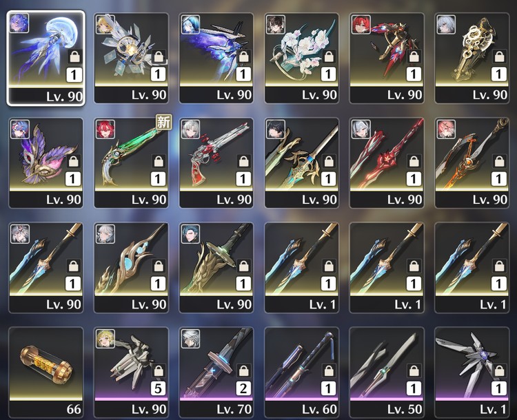Select the blue jellyfish weapon card
517x420 pixels.
45,58
